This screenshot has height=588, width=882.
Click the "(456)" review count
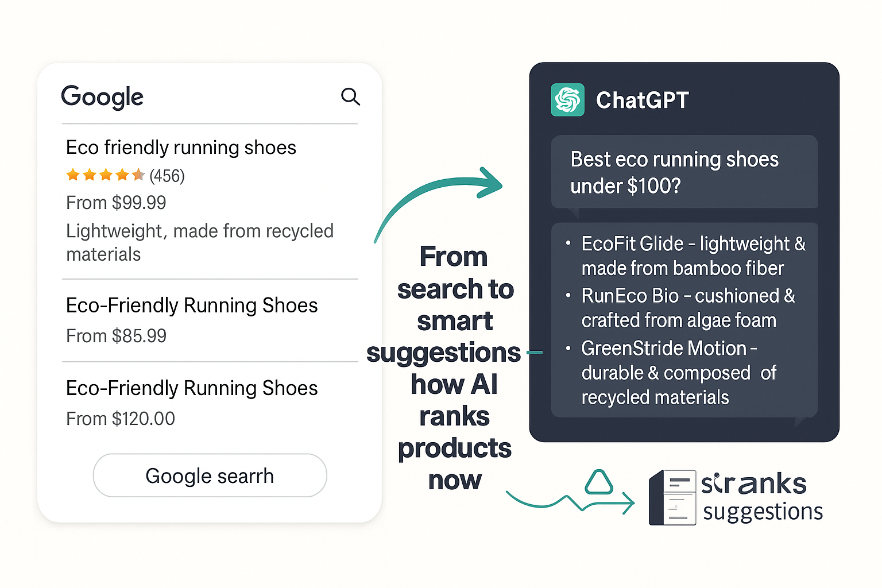[167, 176]
